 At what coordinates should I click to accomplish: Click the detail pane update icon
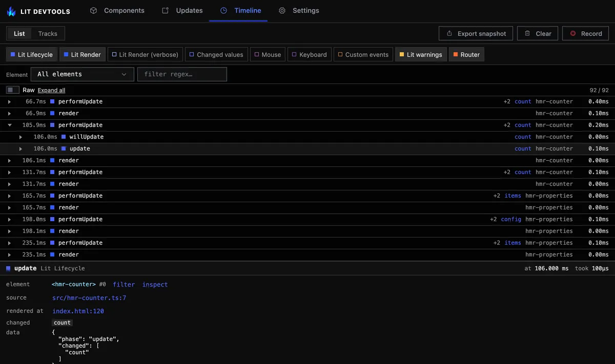click(9, 268)
